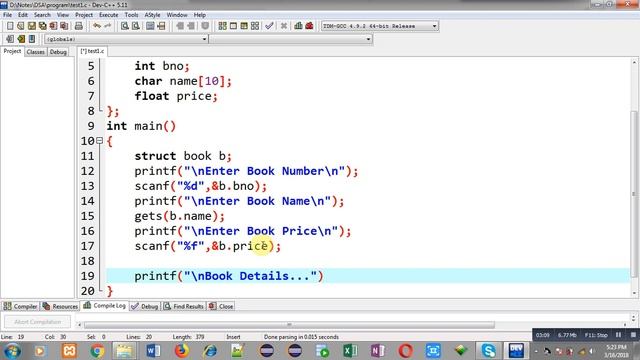Screen dimensions: 640x360
Task: Open the Resources bottom tab
Action: [x=60, y=306]
